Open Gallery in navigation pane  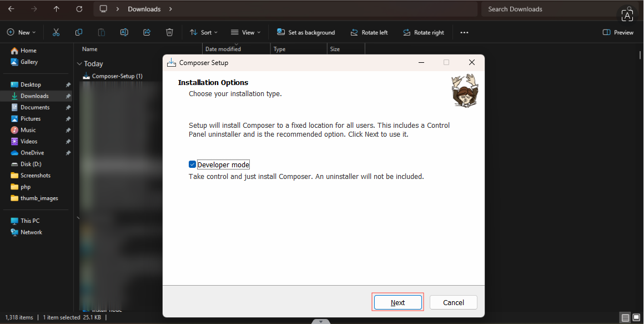pos(29,62)
